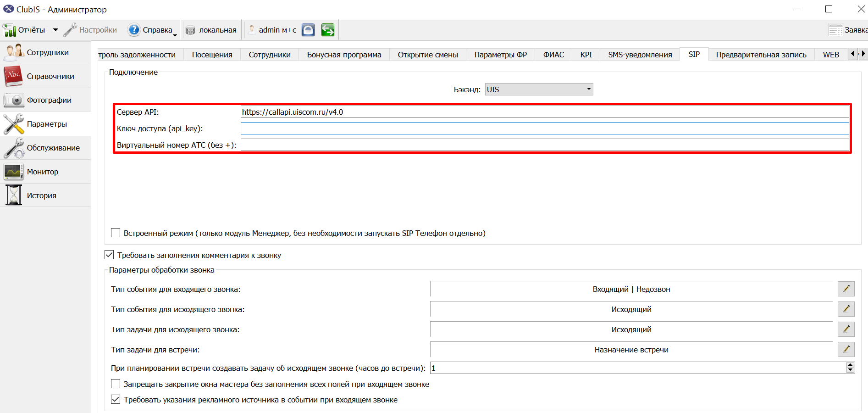The height and width of the screenshot is (413, 868).
Task: Click the Заявка button
Action: 848,30
